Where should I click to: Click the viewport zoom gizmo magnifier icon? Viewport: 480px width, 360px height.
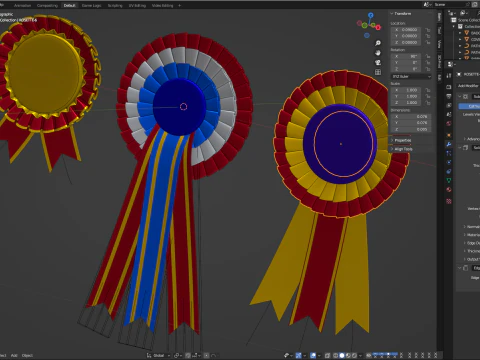pos(378,43)
